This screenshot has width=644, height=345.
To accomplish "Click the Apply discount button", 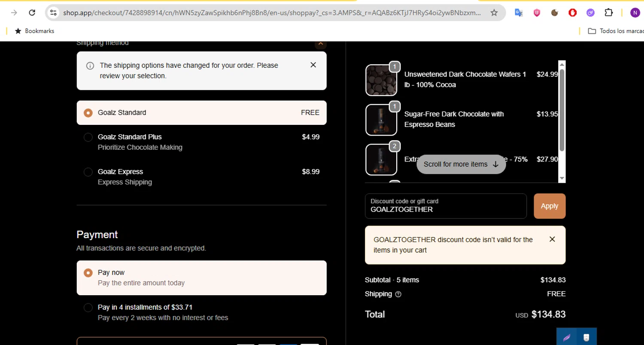I will point(550,206).
